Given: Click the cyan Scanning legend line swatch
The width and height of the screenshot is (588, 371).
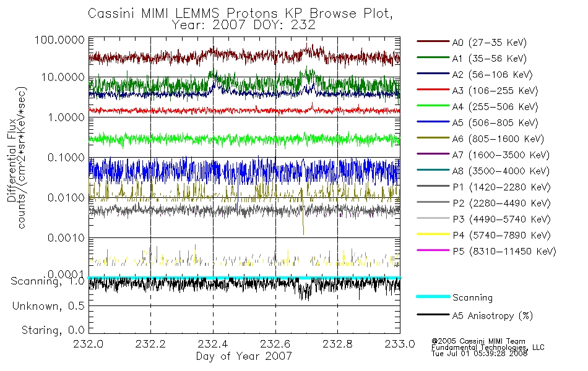Looking at the screenshot, I should point(433,296).
